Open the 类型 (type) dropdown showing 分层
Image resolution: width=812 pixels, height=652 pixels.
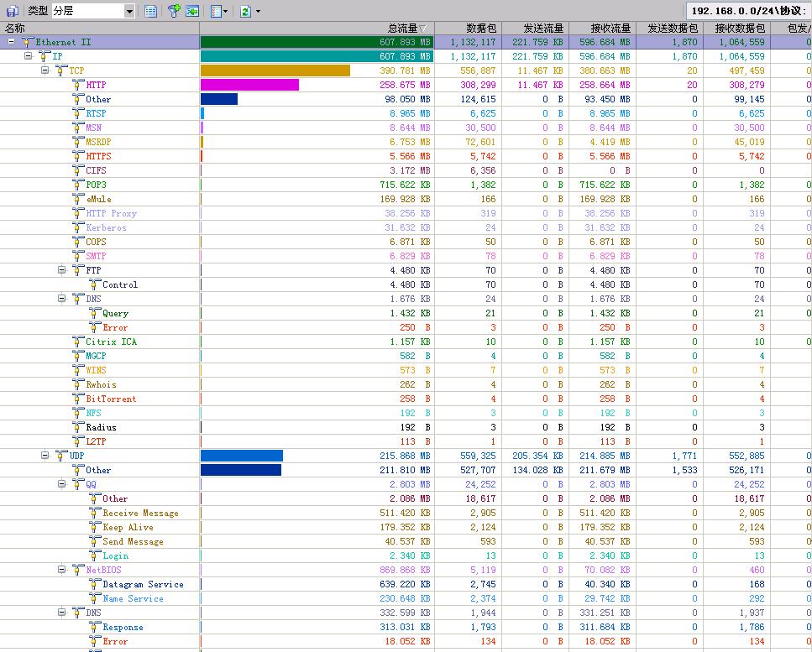click(129, 11)
